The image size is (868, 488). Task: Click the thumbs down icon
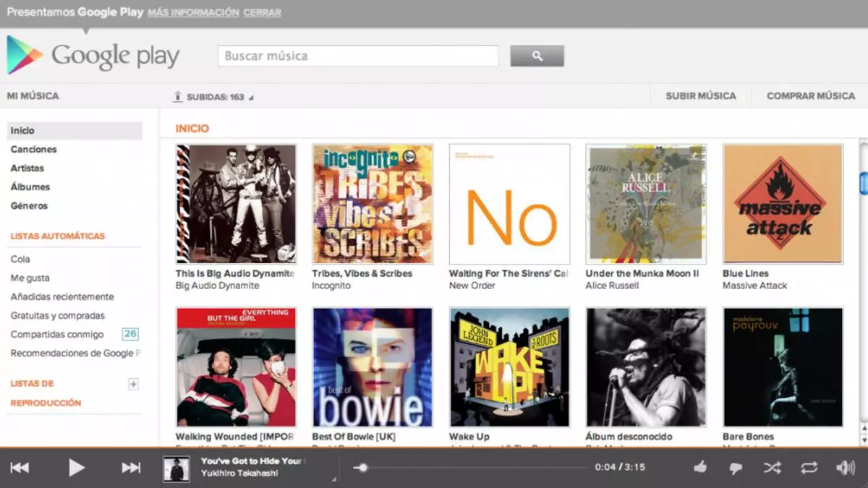736,468
